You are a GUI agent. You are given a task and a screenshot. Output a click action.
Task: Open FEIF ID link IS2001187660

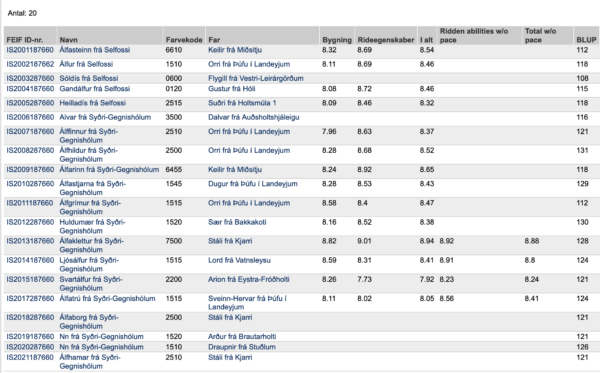30,50
